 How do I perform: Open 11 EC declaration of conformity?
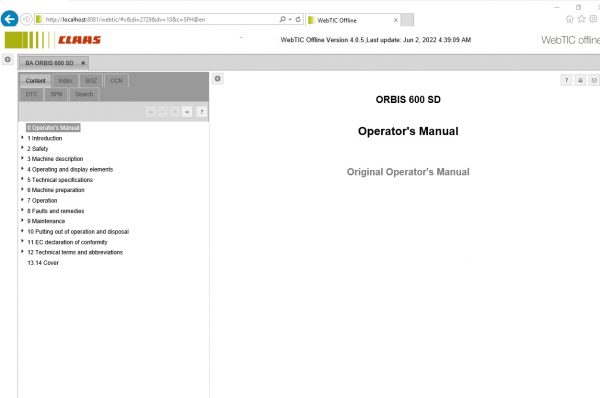(67, 242)
